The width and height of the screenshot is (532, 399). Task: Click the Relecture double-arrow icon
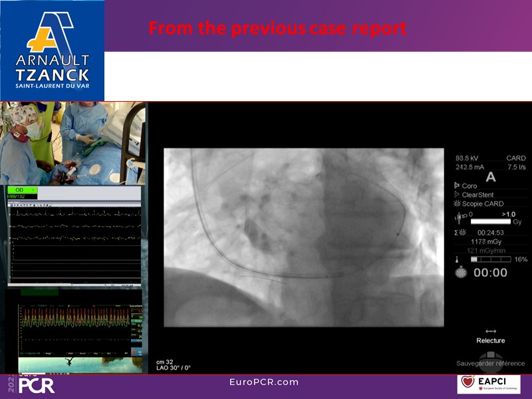(491, 331)
